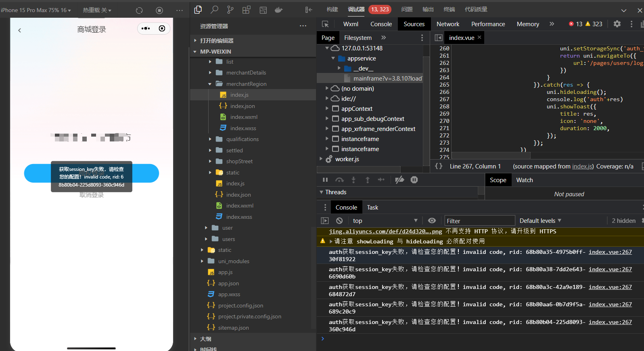Switch to the Network tab

pos(448,24)
